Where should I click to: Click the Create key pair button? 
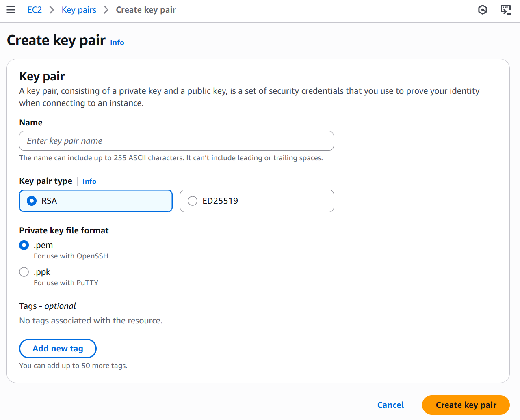466,405
